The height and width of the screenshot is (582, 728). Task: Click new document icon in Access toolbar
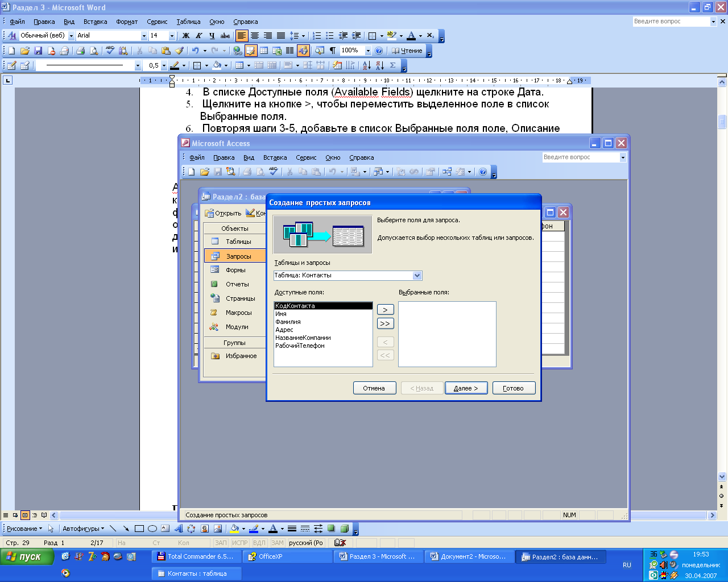tap(191, 172)
